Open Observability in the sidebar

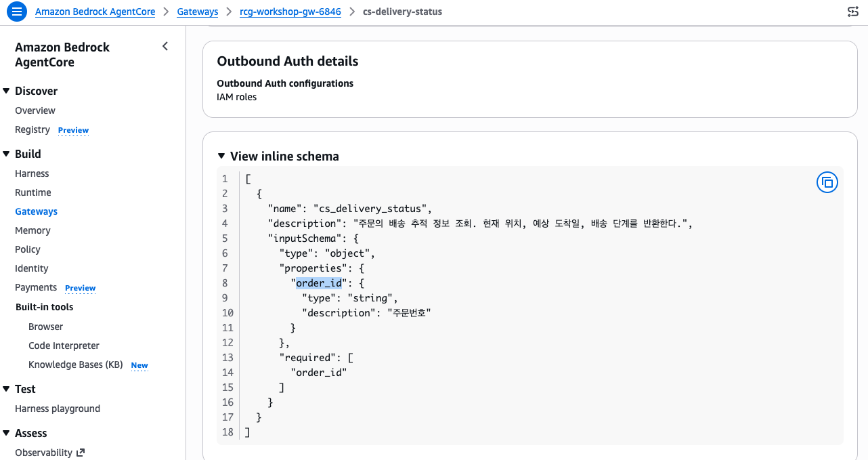43,453
